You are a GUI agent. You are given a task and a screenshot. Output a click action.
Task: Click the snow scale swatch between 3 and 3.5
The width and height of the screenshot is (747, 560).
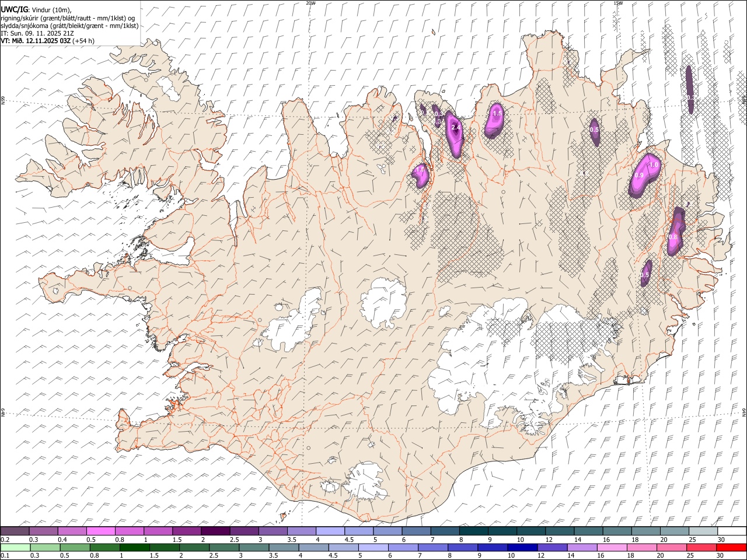click(x=273, y=531)
